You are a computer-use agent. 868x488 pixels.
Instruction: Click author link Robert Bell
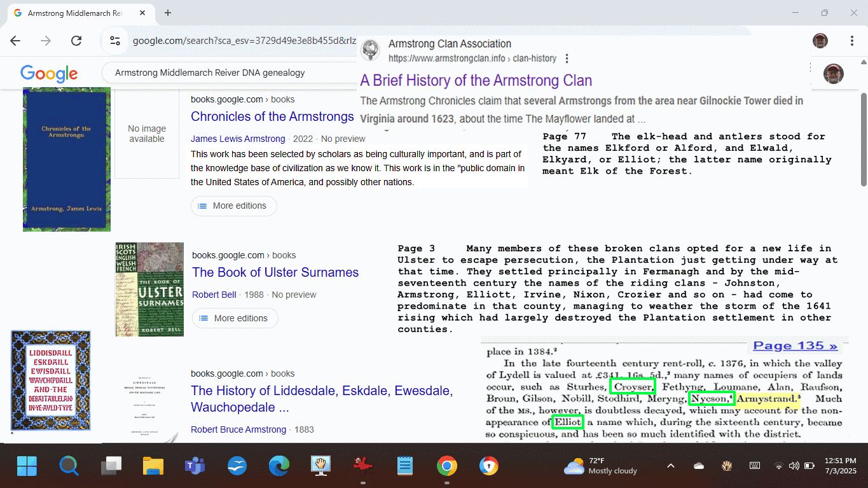pyautogui.click(x=214, y=295)
